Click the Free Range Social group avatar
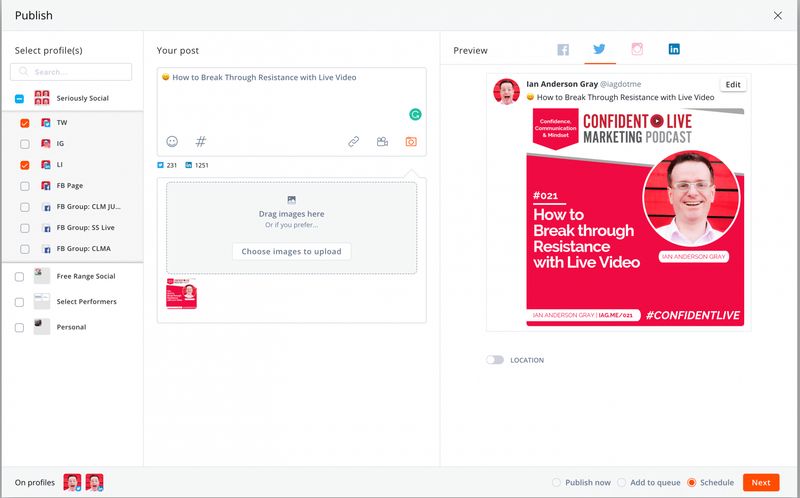The image size is (800, 498). [42, 276]
